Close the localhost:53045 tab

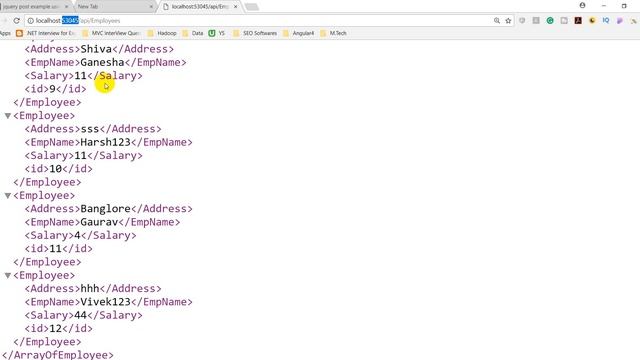pyautogui.click(x=236, y=7)
